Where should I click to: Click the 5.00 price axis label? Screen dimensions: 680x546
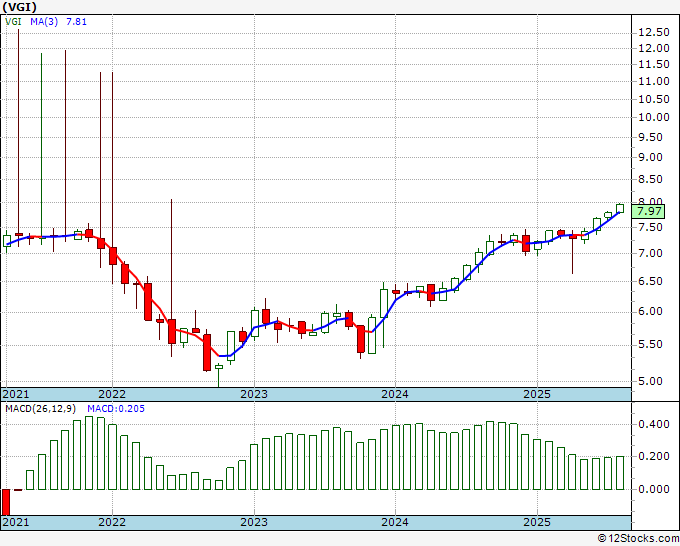pos(651,382)
